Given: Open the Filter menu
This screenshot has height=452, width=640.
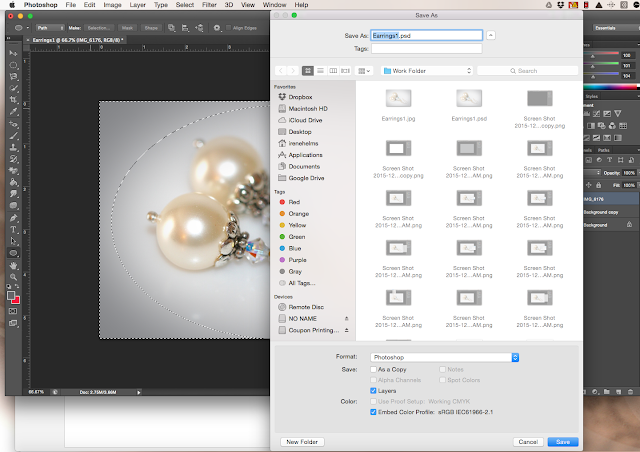Looking at the screenshot, I should [209, 5].
